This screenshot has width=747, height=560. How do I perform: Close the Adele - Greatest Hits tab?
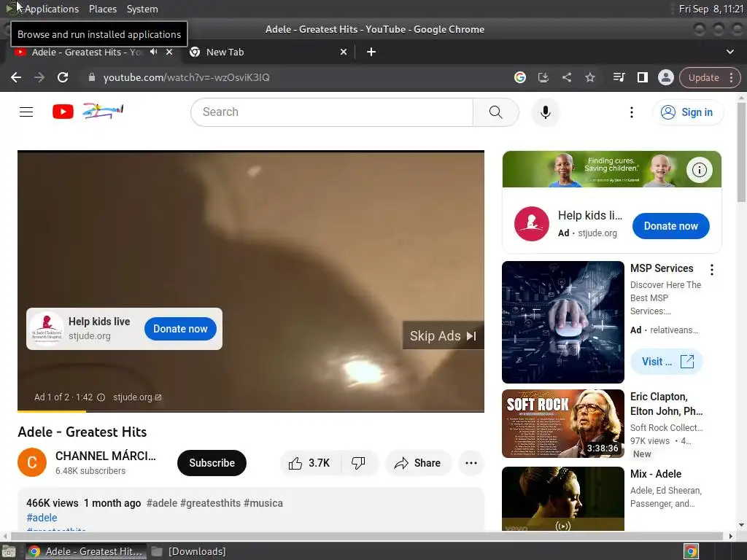pos(169,52)
